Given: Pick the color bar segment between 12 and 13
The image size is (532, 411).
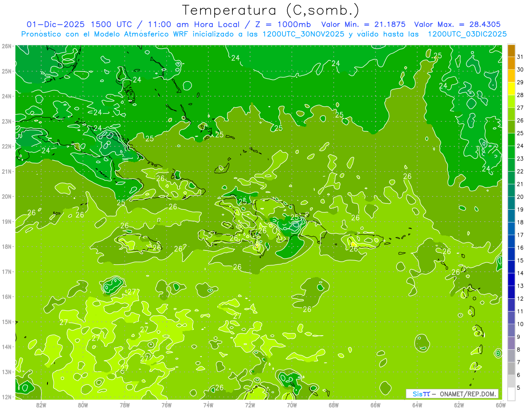Looking at the screenshot, I should pyautogui.click(x=511, y=292).
